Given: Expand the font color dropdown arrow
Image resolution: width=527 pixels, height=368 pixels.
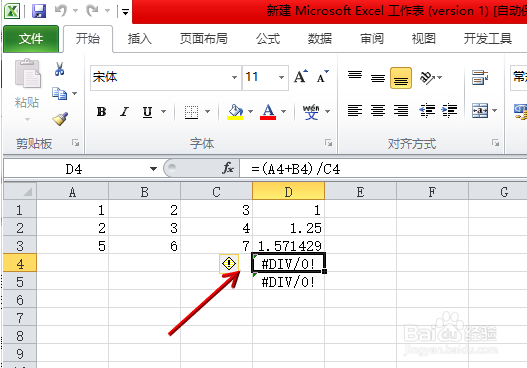Looking at the screenshot, I should (x=284, y=111).
